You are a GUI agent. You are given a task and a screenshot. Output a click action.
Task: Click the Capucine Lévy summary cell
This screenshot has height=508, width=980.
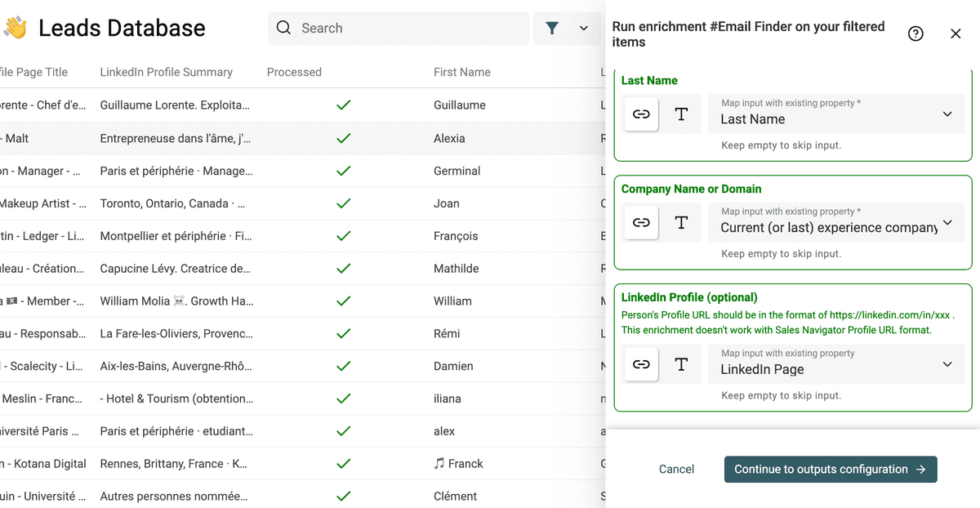coord(176,269)
